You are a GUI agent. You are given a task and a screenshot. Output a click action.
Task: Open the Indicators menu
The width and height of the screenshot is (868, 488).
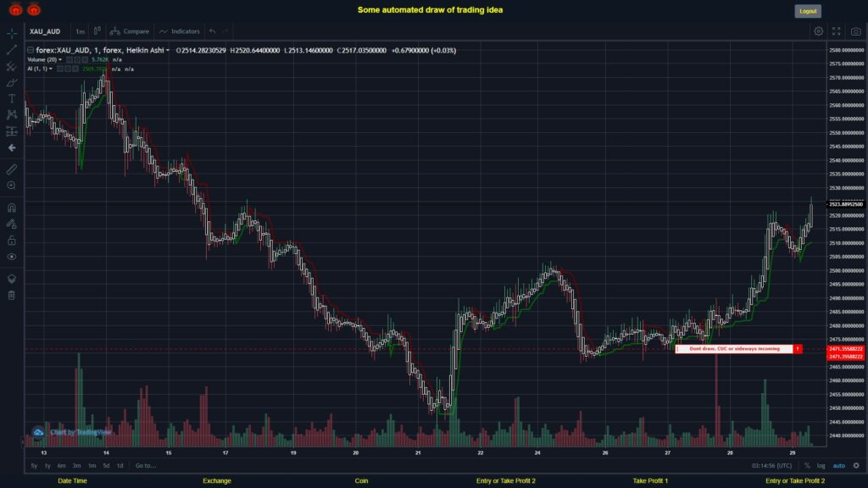tap(180, 31)
